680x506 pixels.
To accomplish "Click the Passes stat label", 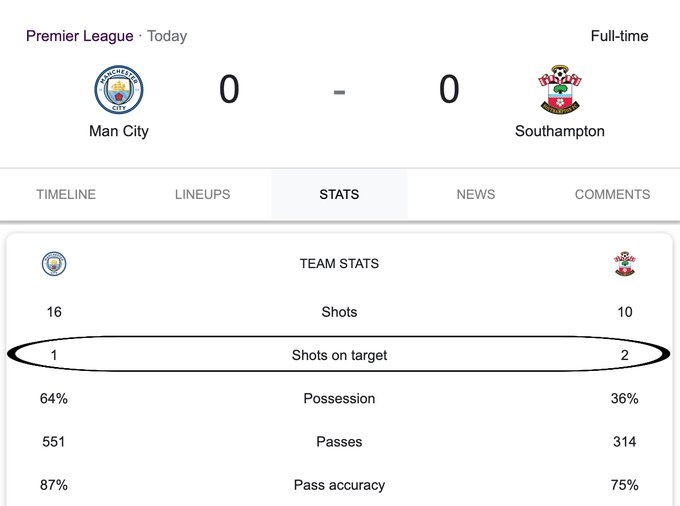I will coord(339,442).
